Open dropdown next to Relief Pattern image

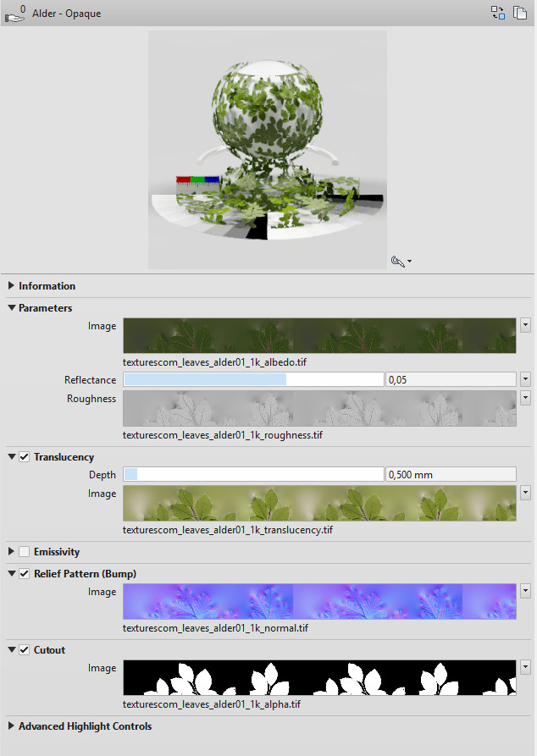coord(525,591)
